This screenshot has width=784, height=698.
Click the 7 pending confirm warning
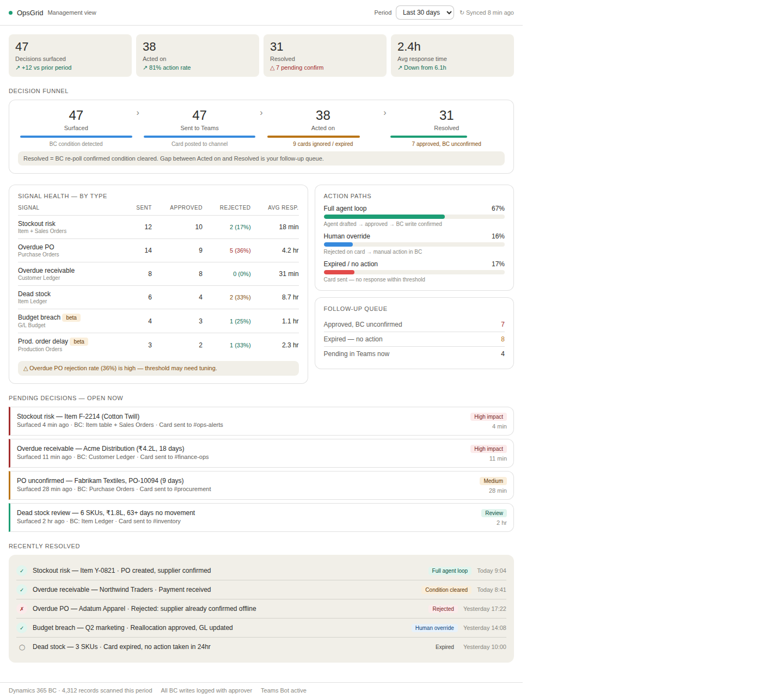[297, 68]
